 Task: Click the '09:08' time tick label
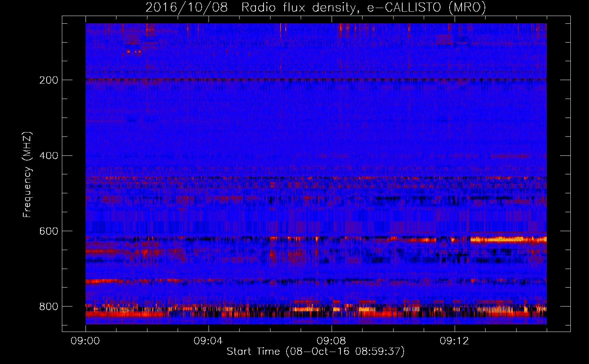331,341
